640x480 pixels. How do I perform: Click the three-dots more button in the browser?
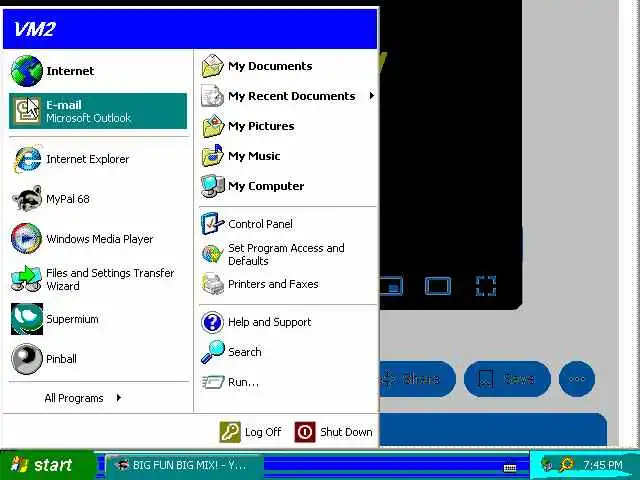pos(577,379)
